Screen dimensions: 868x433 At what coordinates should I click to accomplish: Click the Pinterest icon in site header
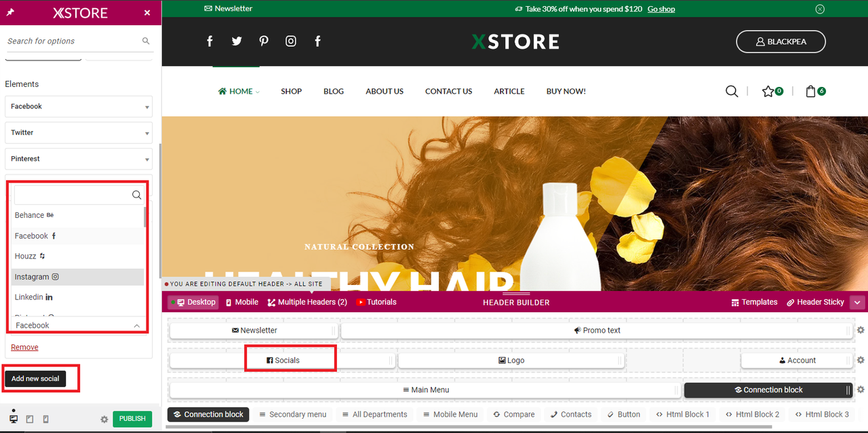tap(264, 41)
